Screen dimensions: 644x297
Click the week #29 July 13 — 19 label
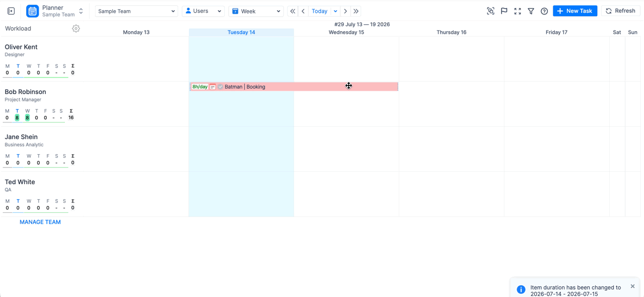pyautogui.click(x=362, y=24)
